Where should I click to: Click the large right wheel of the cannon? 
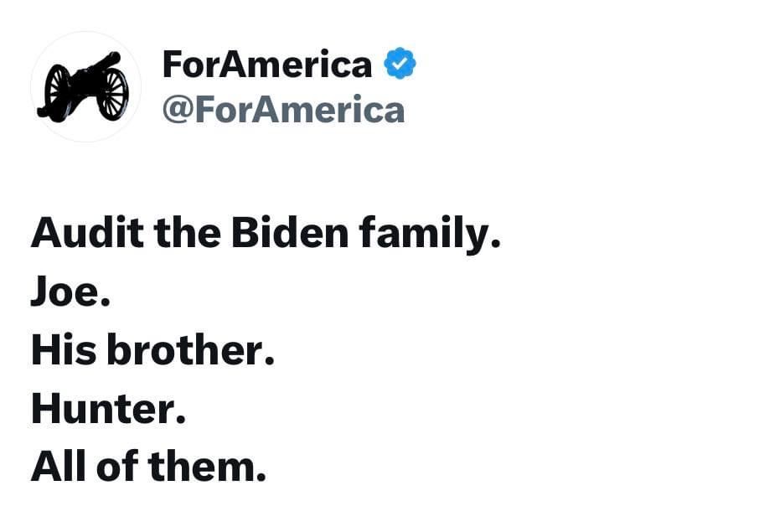tap(113, 94)
